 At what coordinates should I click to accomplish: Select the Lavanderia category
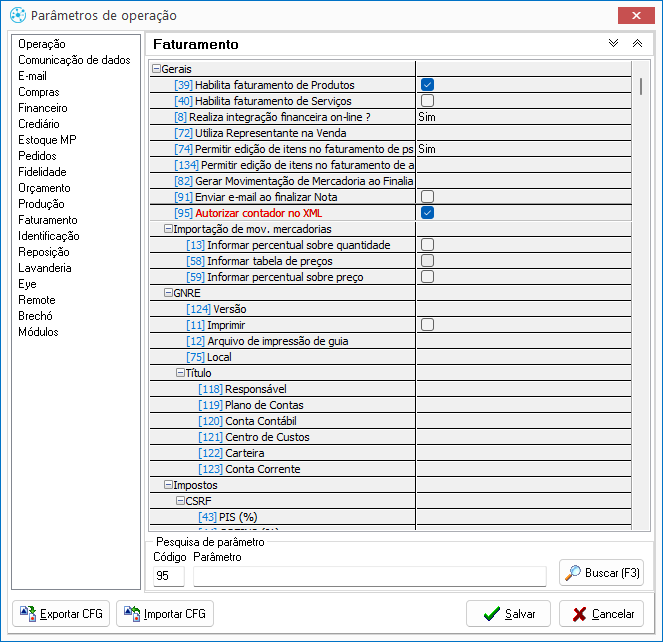click(45, 268)
